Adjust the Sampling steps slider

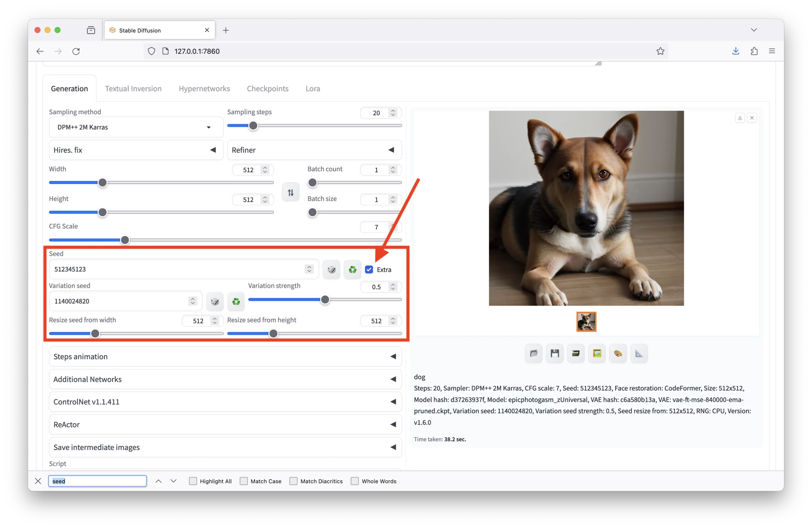click(315, 126)
